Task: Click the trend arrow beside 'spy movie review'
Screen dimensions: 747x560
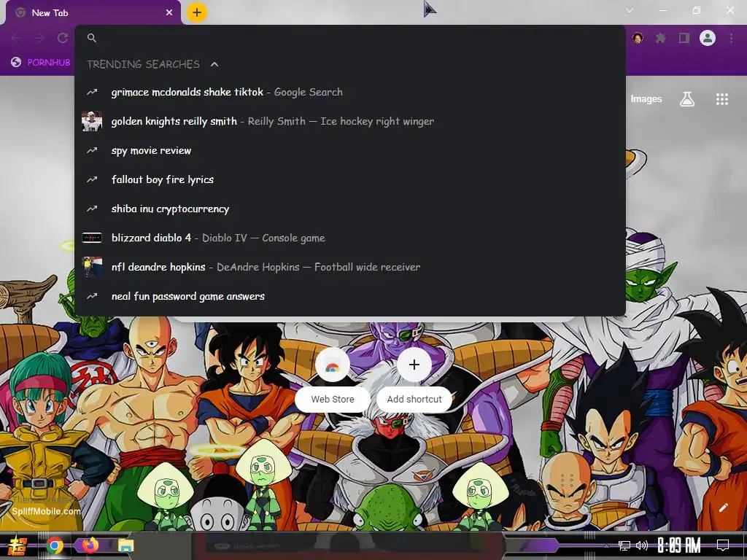Action: pos(92,150)
